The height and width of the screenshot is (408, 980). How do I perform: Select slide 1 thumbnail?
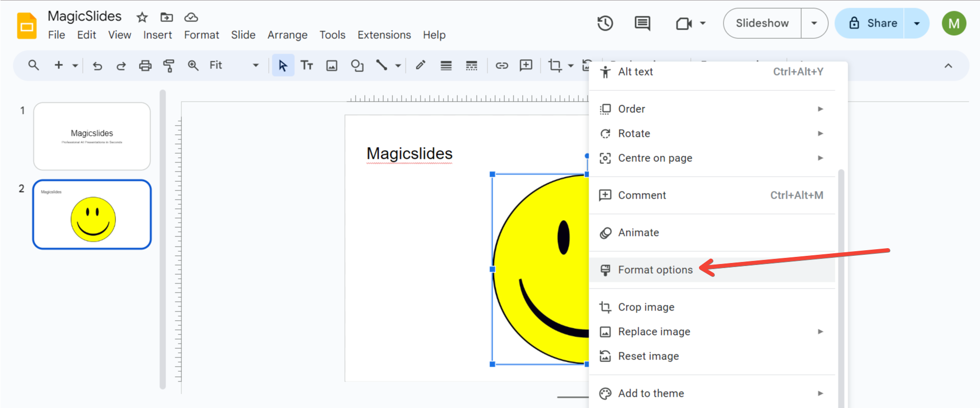pyautogui.click(x=92, y=136)
